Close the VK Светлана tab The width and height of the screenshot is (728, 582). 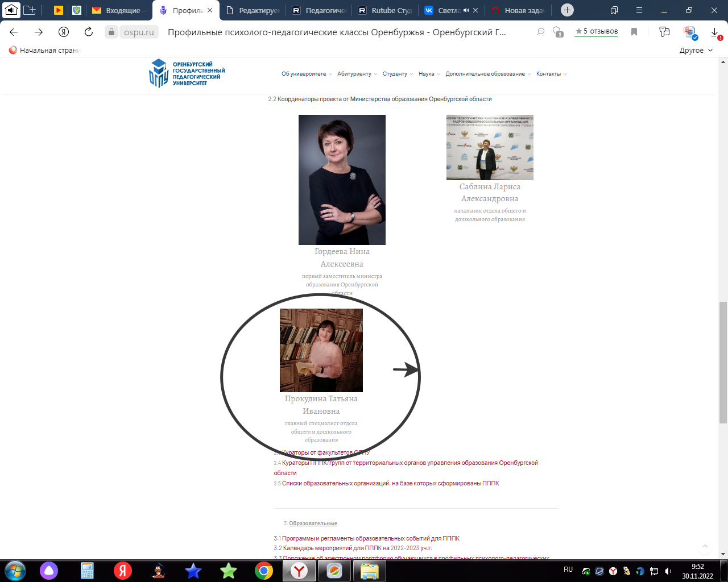click(x=475, y=10)
